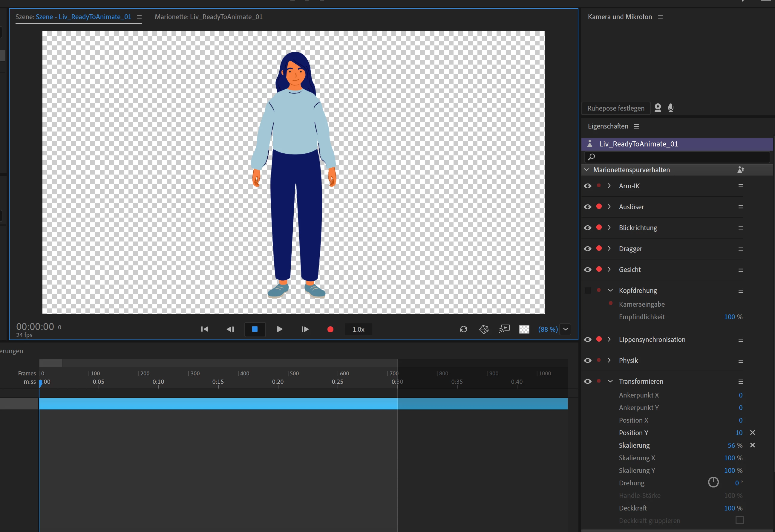Enable the Kopfdrehung visibility checkbox
This screenshot has height=532, width=775.
point(588,291)
